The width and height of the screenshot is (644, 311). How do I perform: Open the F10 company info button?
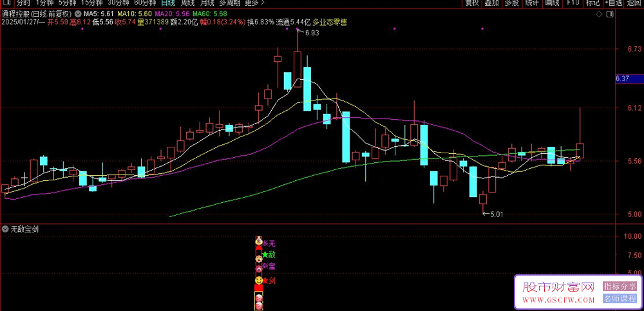573,3
